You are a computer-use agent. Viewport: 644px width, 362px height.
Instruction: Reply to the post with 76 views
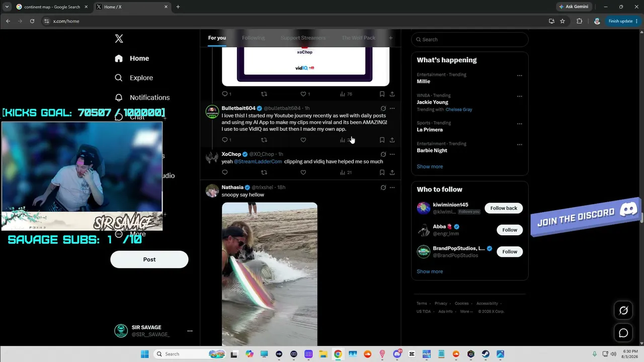coord(226,94)
